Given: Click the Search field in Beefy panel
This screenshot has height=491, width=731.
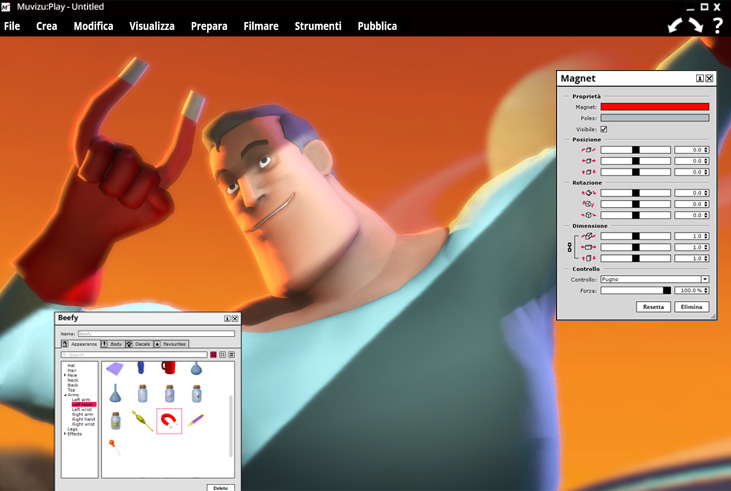Looking at the screenshot, I should (x=134, y=355).
